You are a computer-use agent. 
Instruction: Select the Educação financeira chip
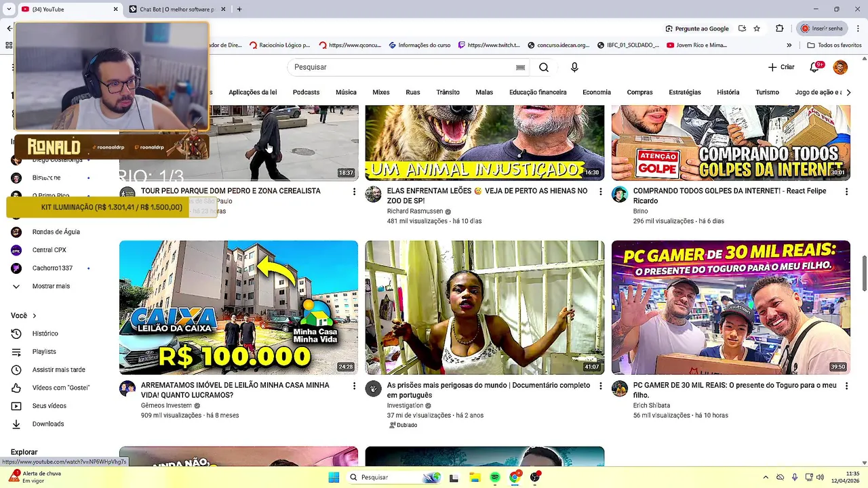click(538, 92)
